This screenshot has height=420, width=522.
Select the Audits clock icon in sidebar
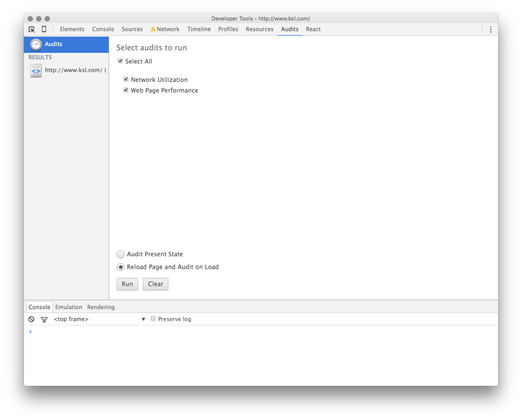(x=36, y=44)
